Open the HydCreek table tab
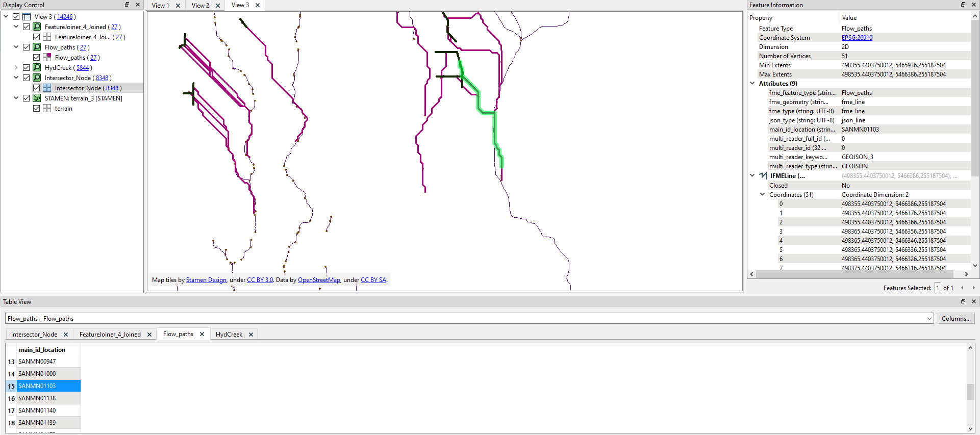This screenshot has width=980, height=435. pos(229,335)
